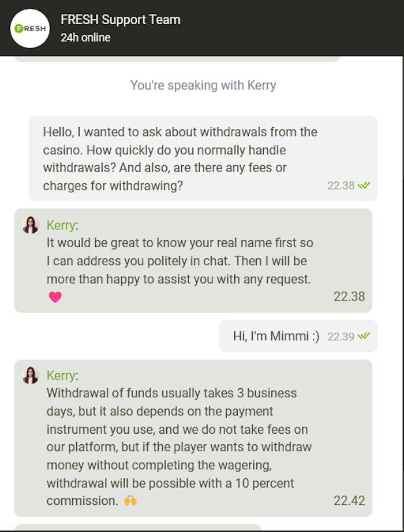Click the '24h online' status text
This screenshot has width=404, height=532.
[85, 38]
